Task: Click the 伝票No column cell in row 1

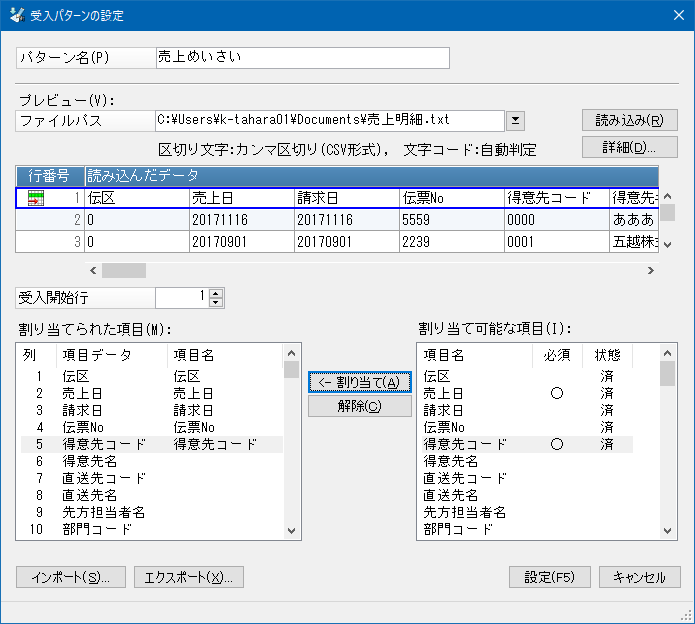Action: pos(450,199)
